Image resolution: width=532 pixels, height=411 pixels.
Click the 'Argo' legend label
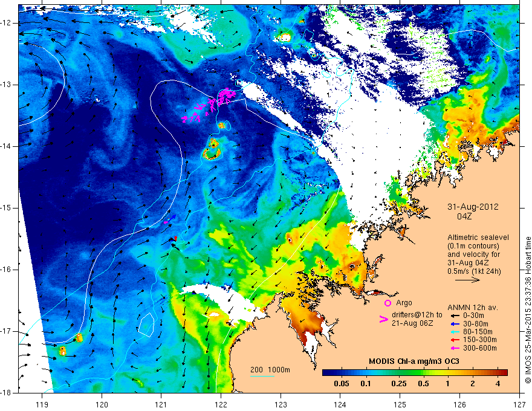(x=404, y=303)
